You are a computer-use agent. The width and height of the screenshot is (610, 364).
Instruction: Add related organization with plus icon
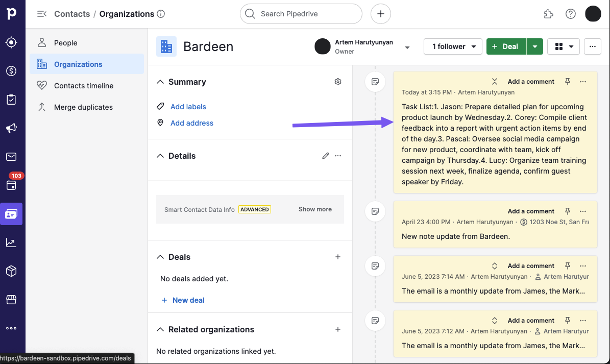(338, 329)
